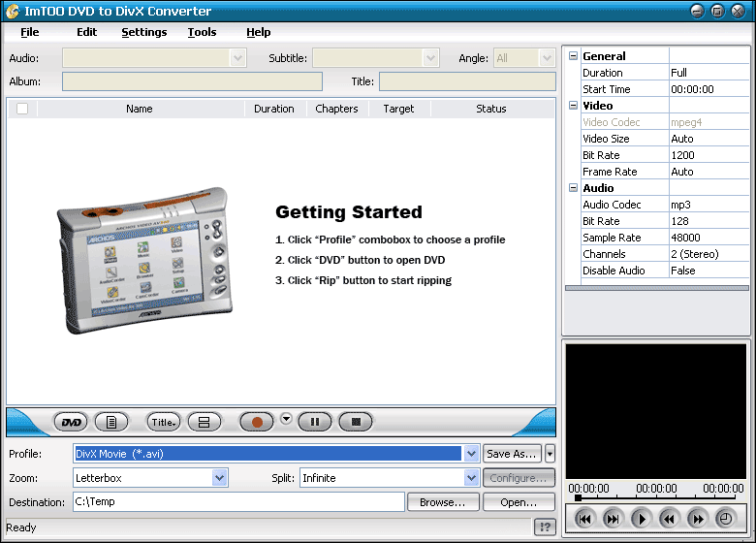Click the Status column header
The width and height of the screenshot is (756, 543).
491,109
